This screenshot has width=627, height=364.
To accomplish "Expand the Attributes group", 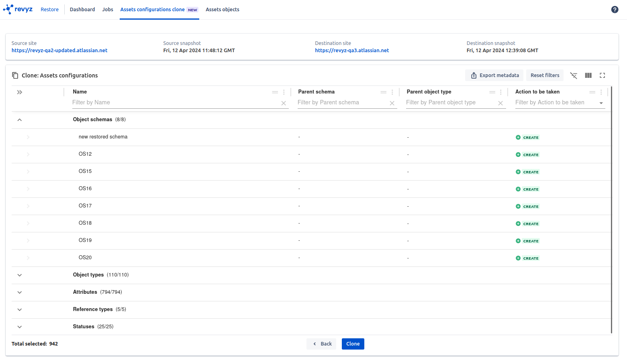I will (x=19, y=292).
